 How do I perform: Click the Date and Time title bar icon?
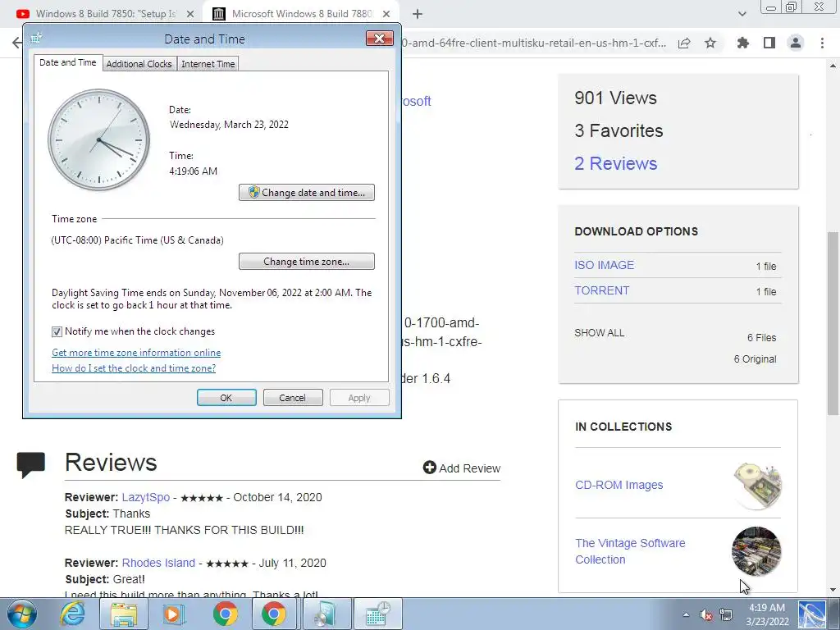(36, 38)
